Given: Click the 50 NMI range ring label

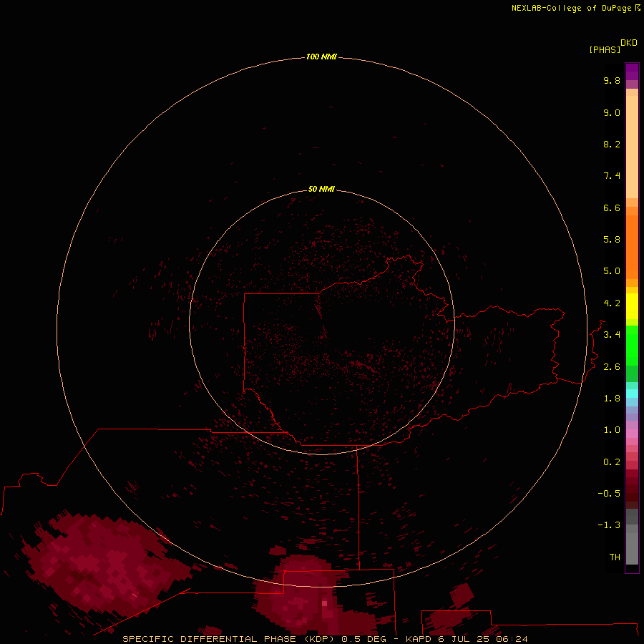Looking at the screenshot, I should 321,189.
